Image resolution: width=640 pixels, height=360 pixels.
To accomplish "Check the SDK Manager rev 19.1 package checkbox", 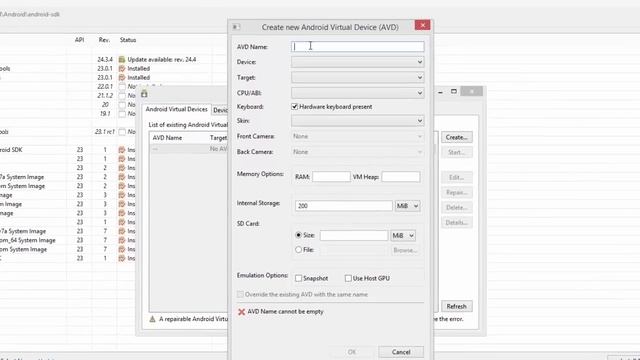I will (x=122, y=113).
